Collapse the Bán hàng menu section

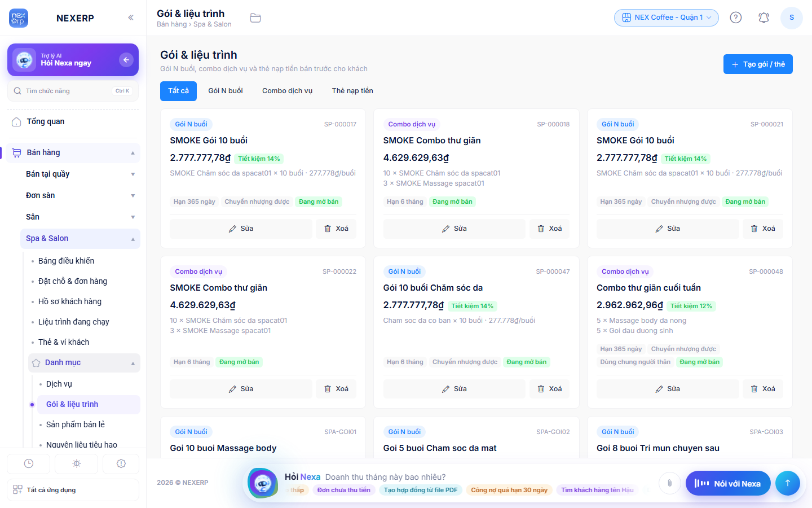click(73, 152)
